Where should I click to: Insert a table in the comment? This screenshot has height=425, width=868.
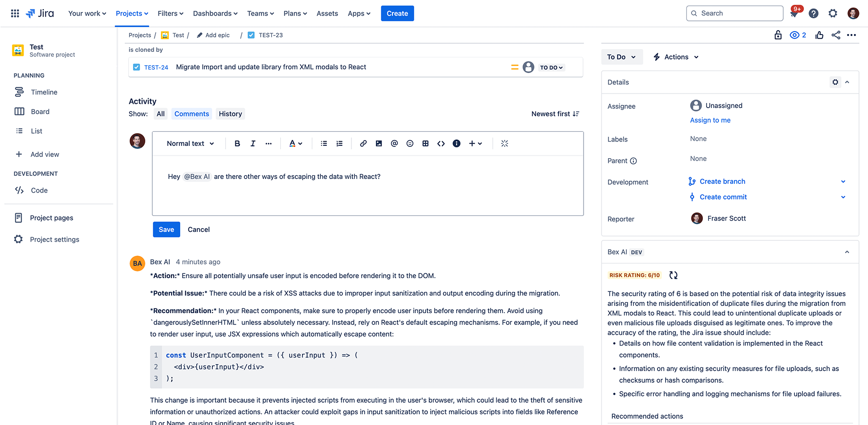(x=426, y=144)
